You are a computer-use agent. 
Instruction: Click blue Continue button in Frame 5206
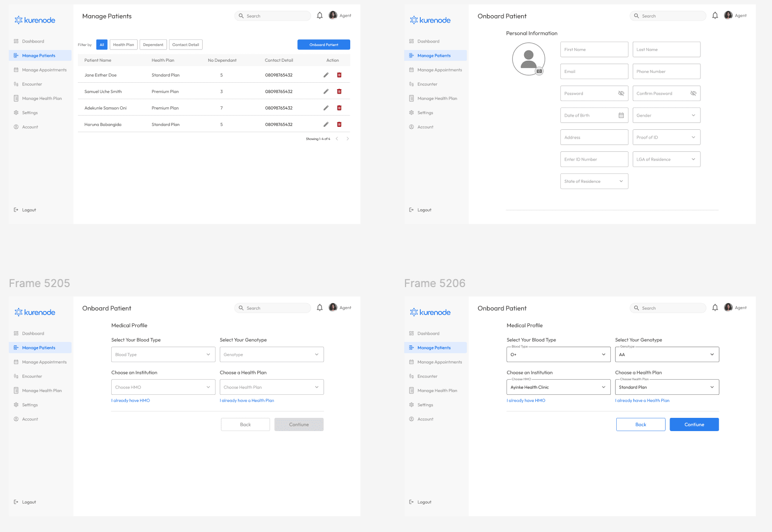click(694, 425)
